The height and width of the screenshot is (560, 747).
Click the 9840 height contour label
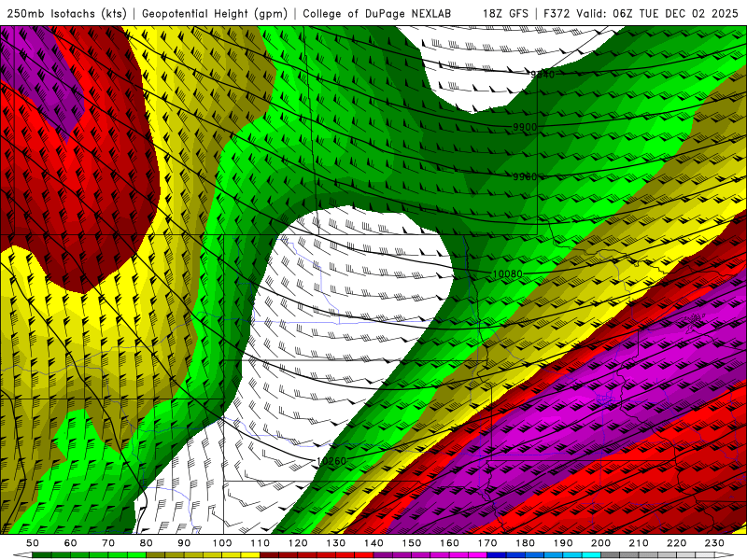point(543,75)
